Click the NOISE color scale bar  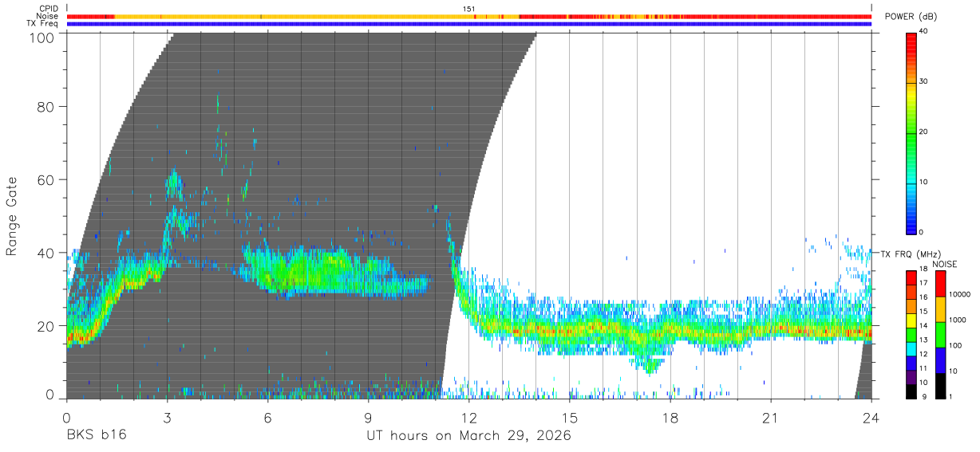(x=940, y=335)
